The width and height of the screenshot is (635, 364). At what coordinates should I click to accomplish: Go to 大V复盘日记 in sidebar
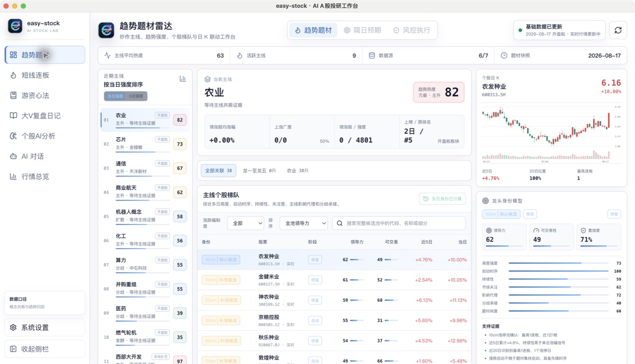pos(45,116)
